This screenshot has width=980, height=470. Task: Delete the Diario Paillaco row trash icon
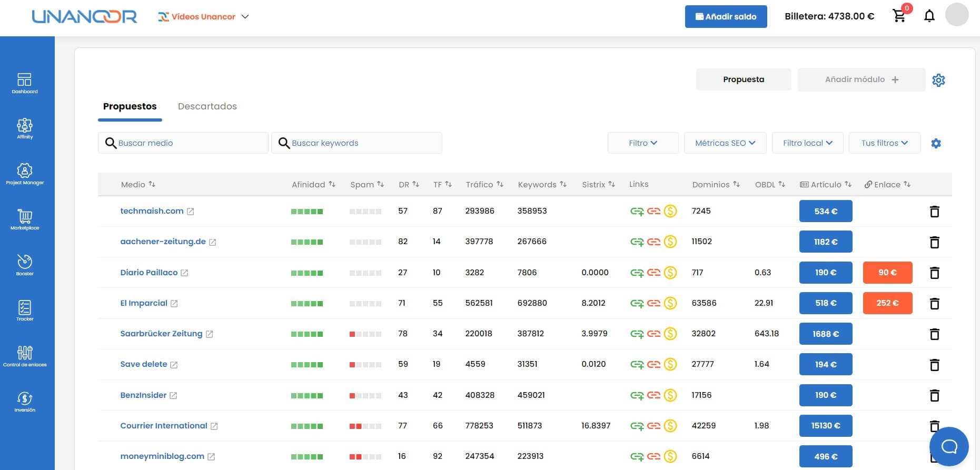935,273
